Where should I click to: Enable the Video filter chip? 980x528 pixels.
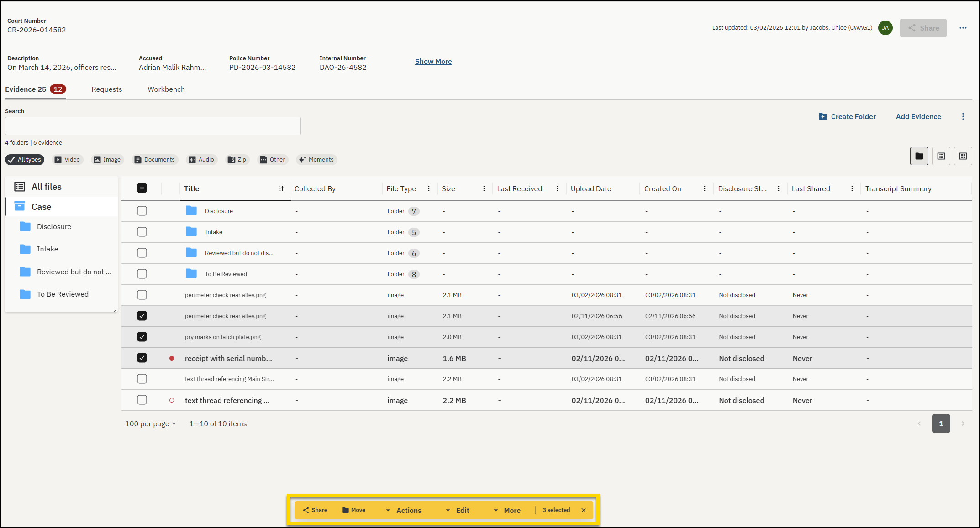(x=68, y=159)
